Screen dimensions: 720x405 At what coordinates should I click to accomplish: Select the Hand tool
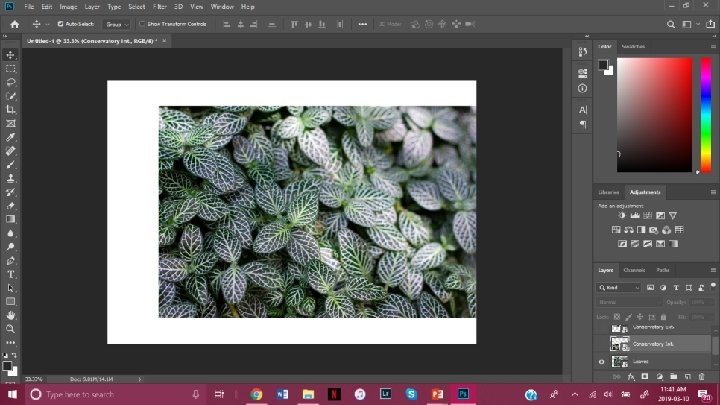10,315
